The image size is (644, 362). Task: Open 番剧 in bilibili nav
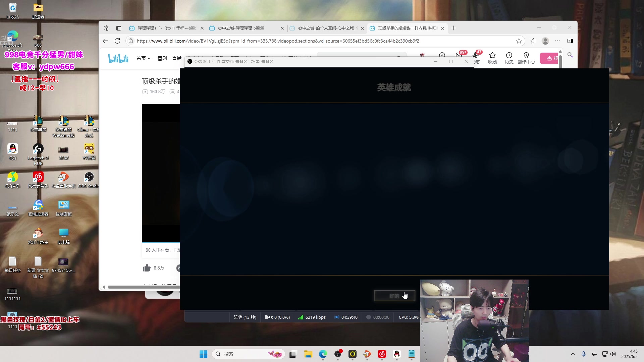(x=162, y=58)
